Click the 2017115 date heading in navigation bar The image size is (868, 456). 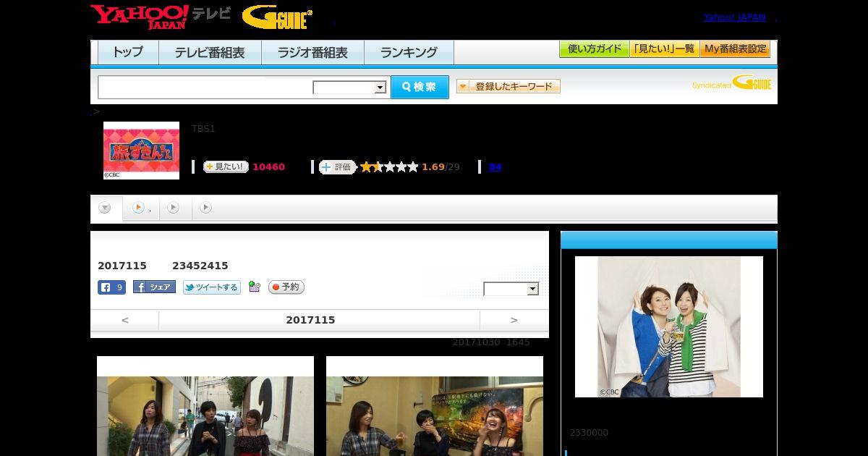310,320
